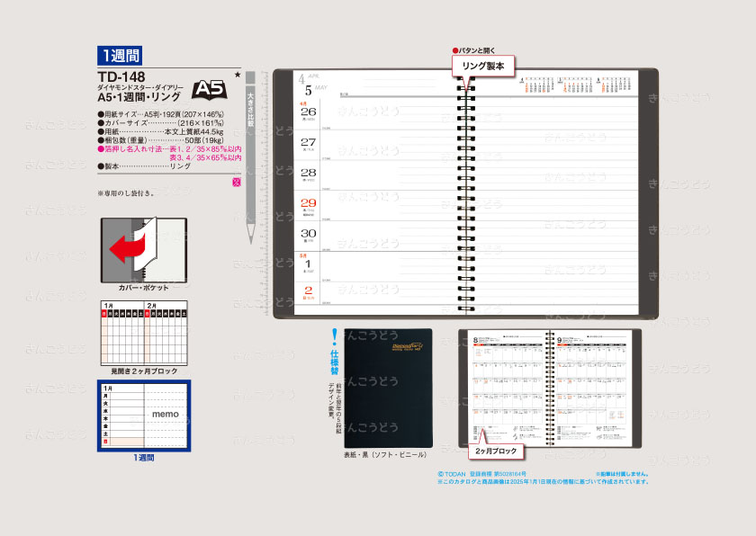The image size is (756, 536).
Task: Click the 'ダイヤモンドスター・ダイアリー' subtitle
Action: click(x=140, y=87)
